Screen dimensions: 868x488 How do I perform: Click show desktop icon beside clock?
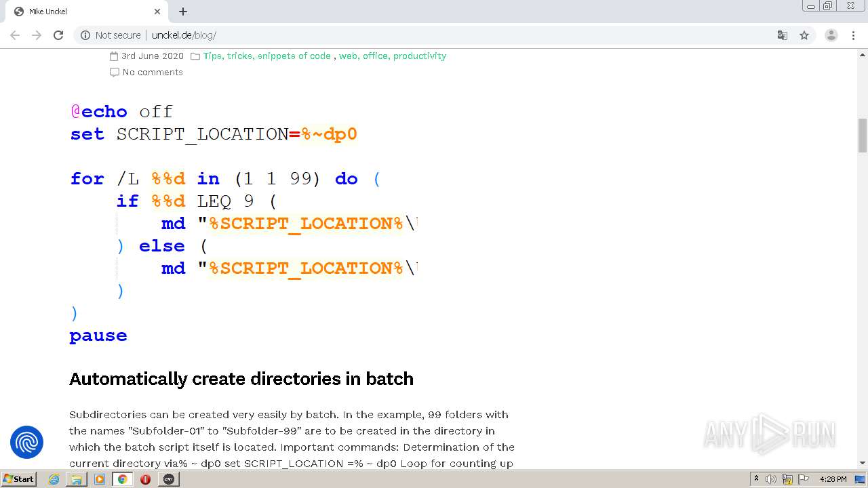click(861, 479)
